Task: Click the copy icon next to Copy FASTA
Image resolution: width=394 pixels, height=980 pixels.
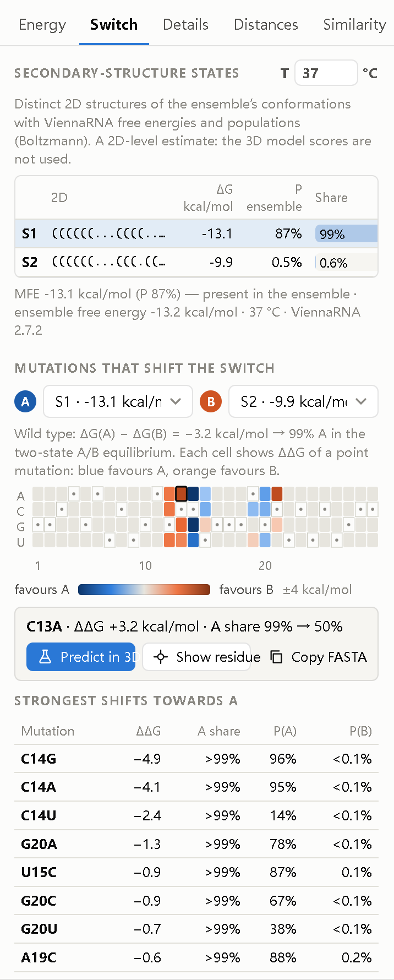Action: (276, 657)
